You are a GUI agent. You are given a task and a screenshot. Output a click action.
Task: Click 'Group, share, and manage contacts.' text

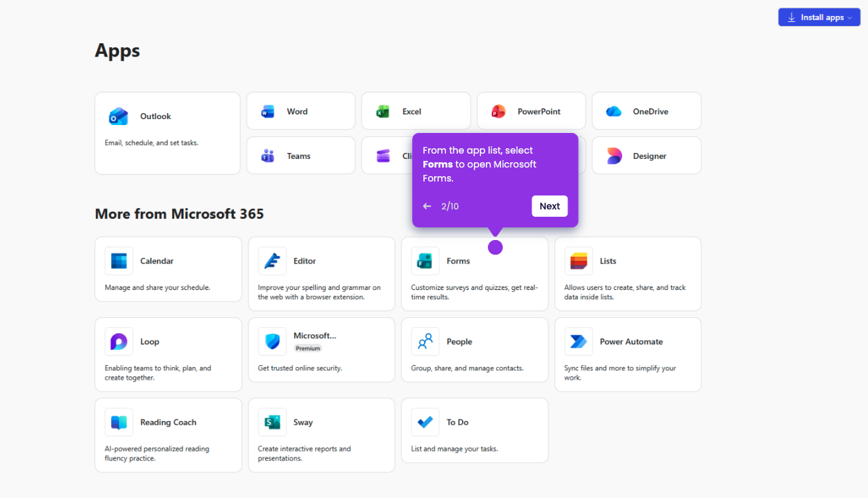pyautogui.click(x=467, y=368)
